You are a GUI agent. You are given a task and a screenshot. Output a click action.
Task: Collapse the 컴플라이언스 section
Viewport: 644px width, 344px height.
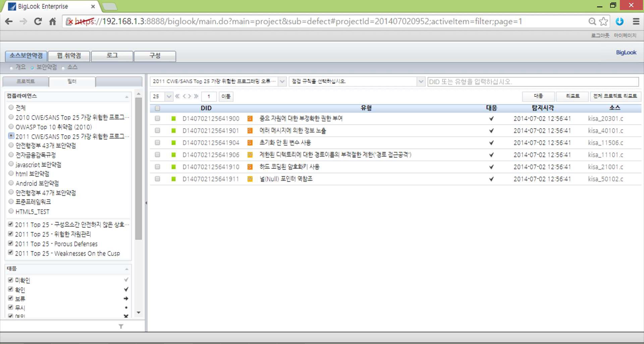[126, 97]
